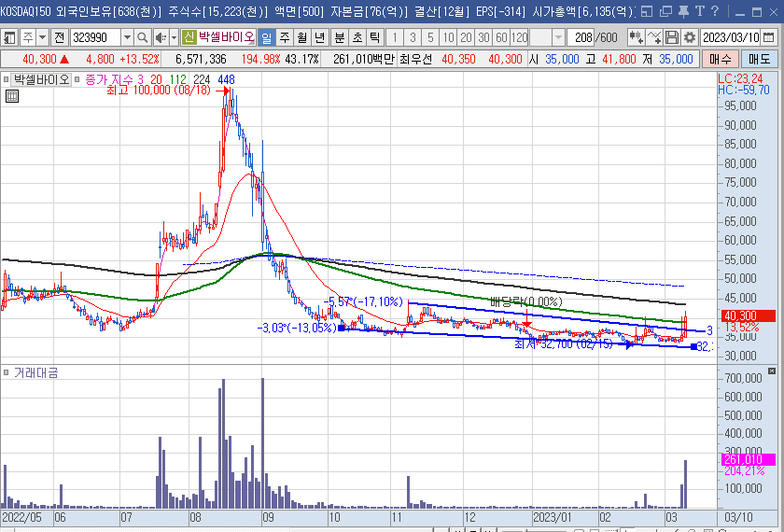Click the HC:-59.70 value label
784x532 pixels.
pos(744,90)
